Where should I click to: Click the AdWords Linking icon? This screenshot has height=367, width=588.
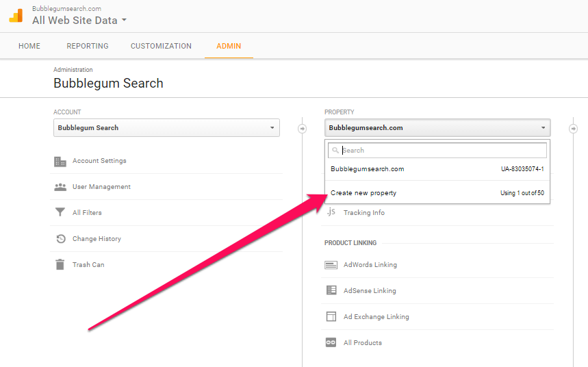tap(331, 265)
